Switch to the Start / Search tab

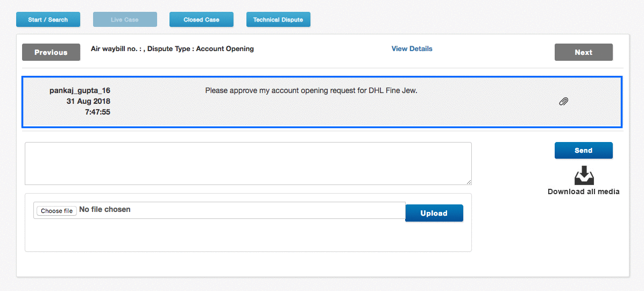click(48, 20)
